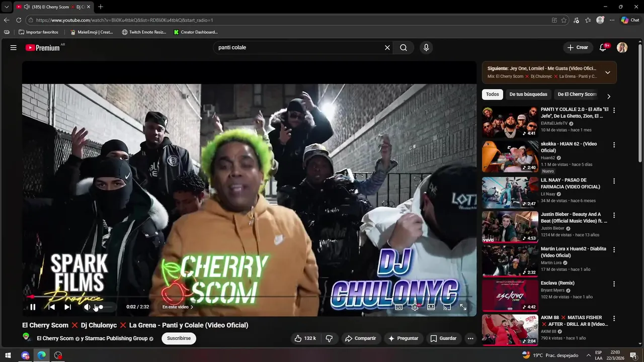Screen dimensions: 644x362
Task: Like the video with 132 k
Action: point(305,338)
